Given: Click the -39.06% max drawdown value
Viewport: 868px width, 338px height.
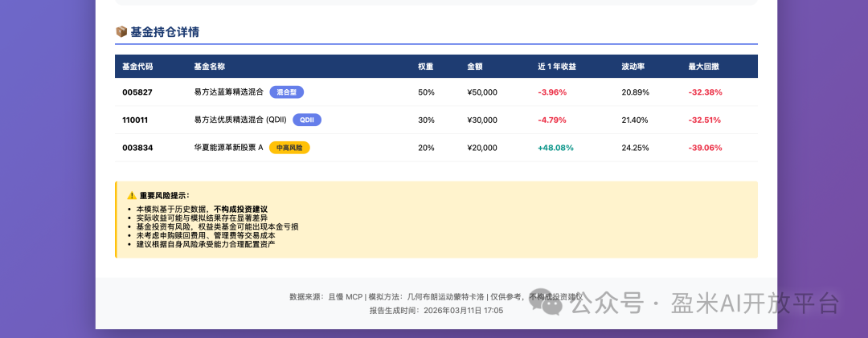Looking at the screenshot, I should (x=706, y=148).
